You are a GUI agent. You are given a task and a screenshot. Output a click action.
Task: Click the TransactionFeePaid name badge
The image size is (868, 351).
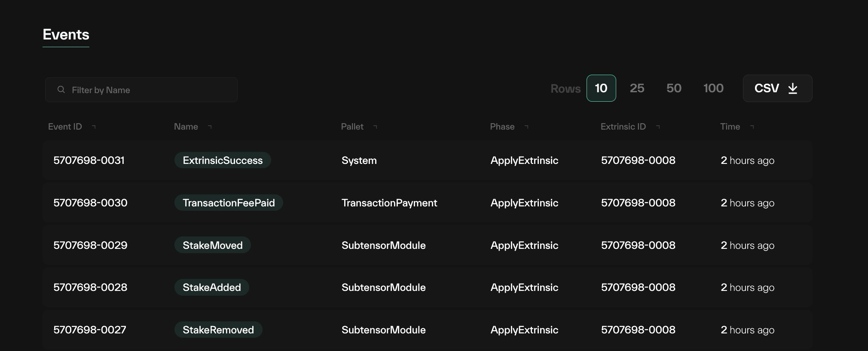coord(229,203)
